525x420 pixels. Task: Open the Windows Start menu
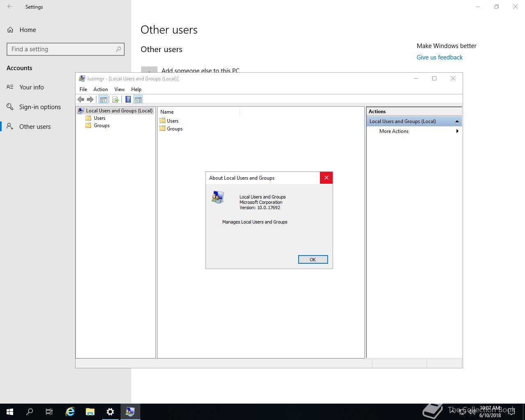10,412
